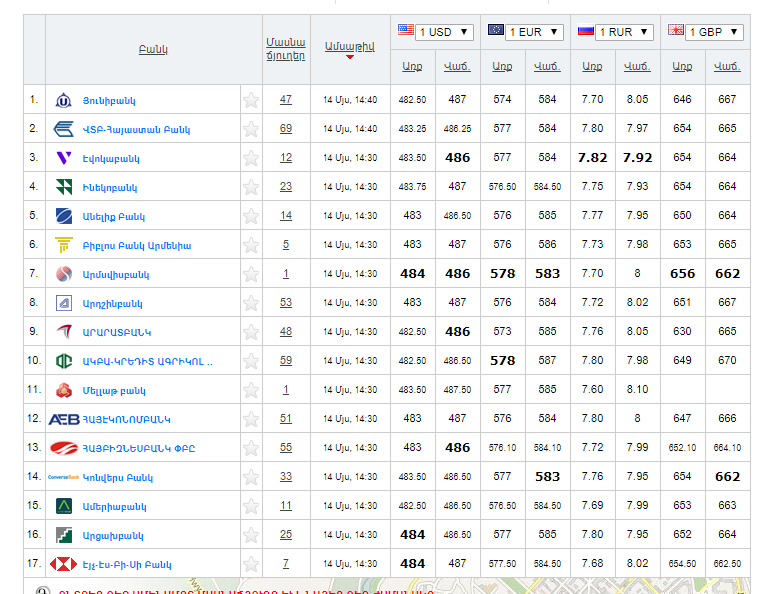The height and width of the screenshot is (594, 761).
Task: Click the Artsakhbank logo icon
Action: (64, 535)
